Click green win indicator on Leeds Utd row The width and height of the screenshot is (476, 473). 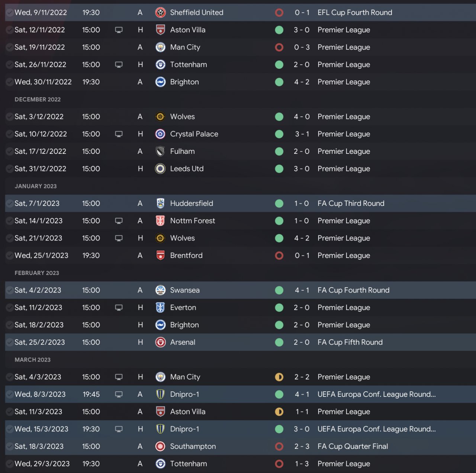279,169
